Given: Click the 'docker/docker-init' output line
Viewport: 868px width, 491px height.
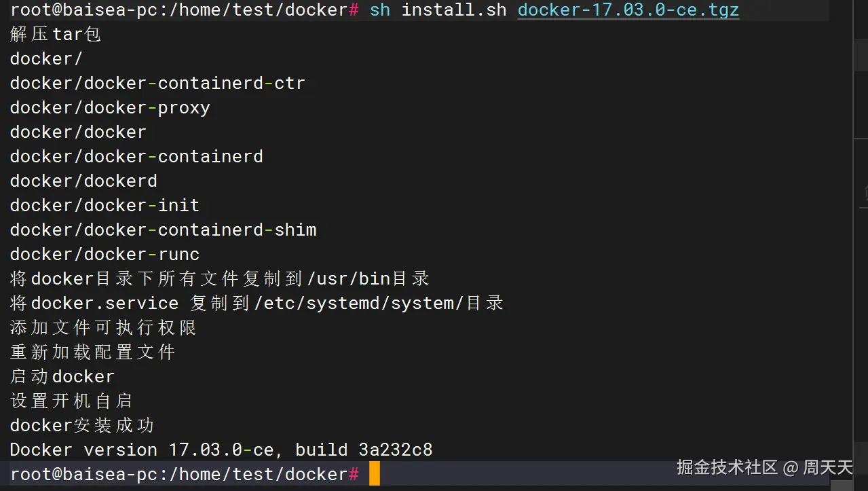Looking at the screenshot, I should coord(105,205).
